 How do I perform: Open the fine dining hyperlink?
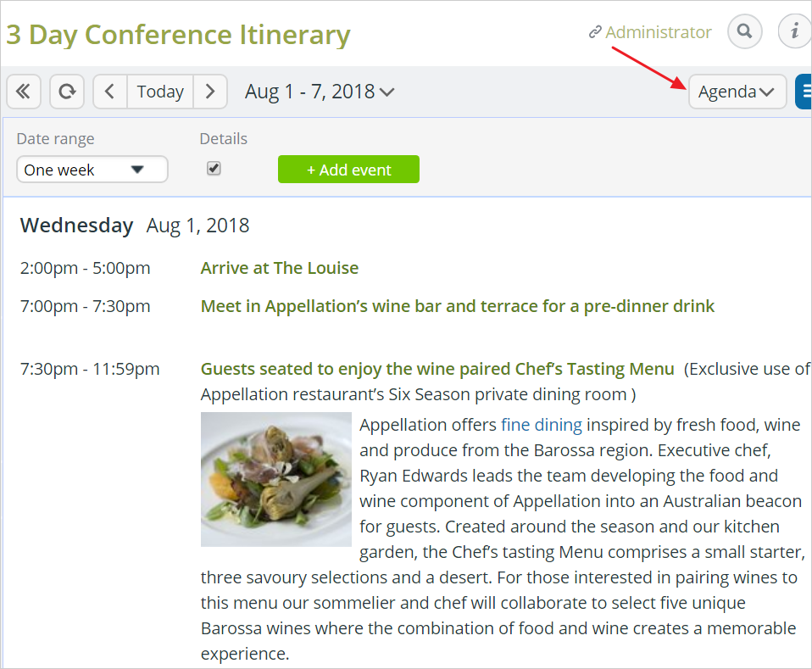541,424
